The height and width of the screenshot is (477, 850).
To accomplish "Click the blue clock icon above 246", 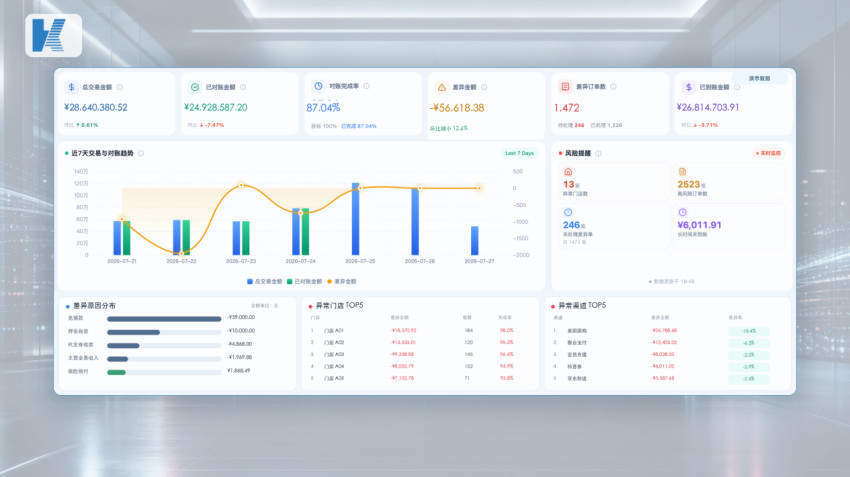I will tap(568, 212).
